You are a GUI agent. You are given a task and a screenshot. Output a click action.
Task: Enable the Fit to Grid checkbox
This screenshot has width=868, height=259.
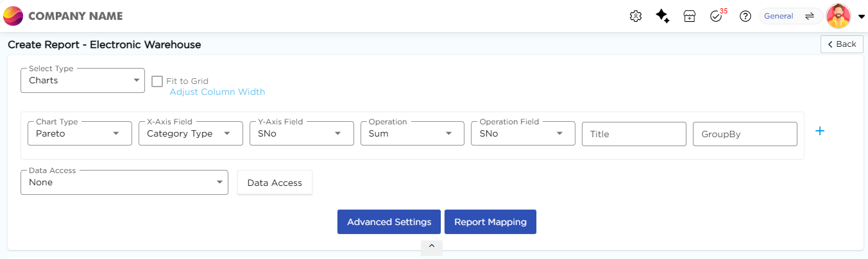tap(157, 81)
